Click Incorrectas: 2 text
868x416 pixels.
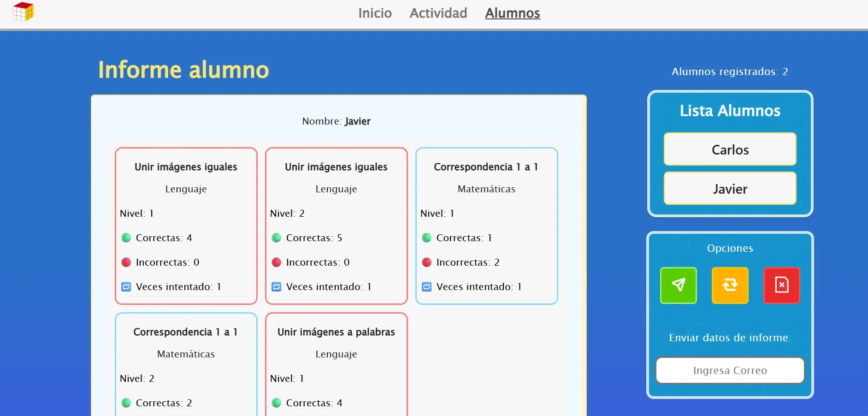468,262
